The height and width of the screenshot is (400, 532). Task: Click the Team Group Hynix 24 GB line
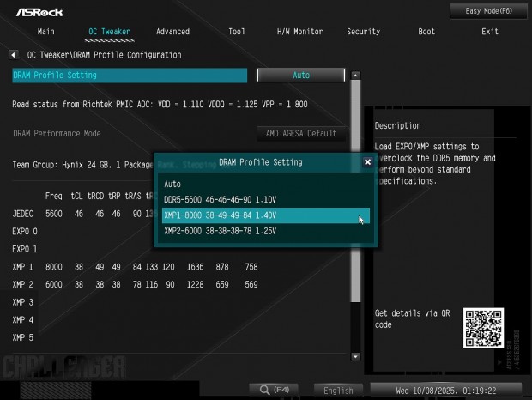pos(82,165)
